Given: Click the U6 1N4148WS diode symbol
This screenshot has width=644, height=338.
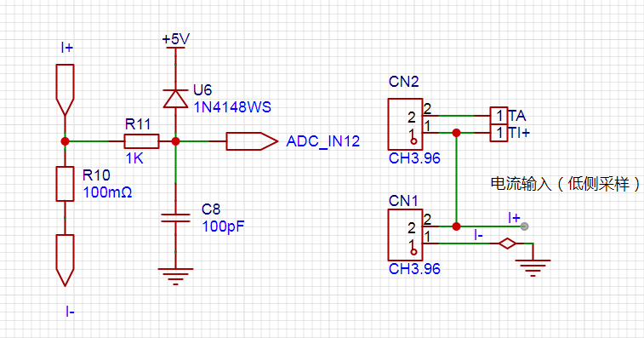Looking at the screenshot, I should coord(175,99).
